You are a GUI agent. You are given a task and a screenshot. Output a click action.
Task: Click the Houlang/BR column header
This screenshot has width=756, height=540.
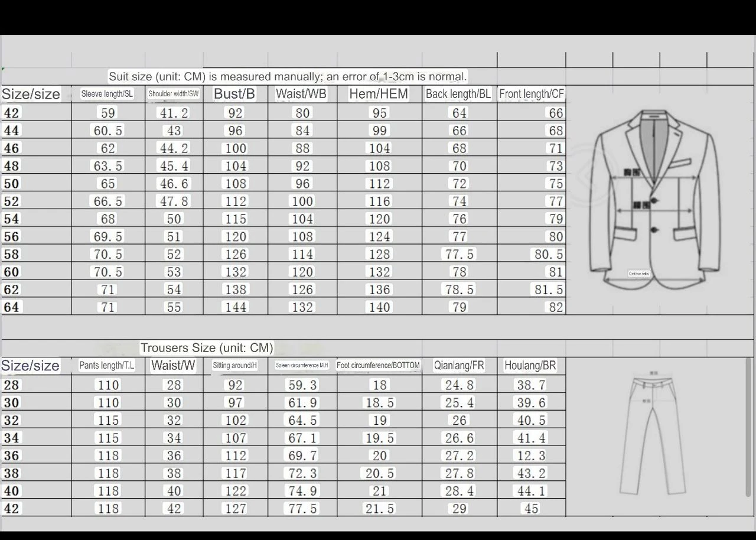click(x=530, y=366)
